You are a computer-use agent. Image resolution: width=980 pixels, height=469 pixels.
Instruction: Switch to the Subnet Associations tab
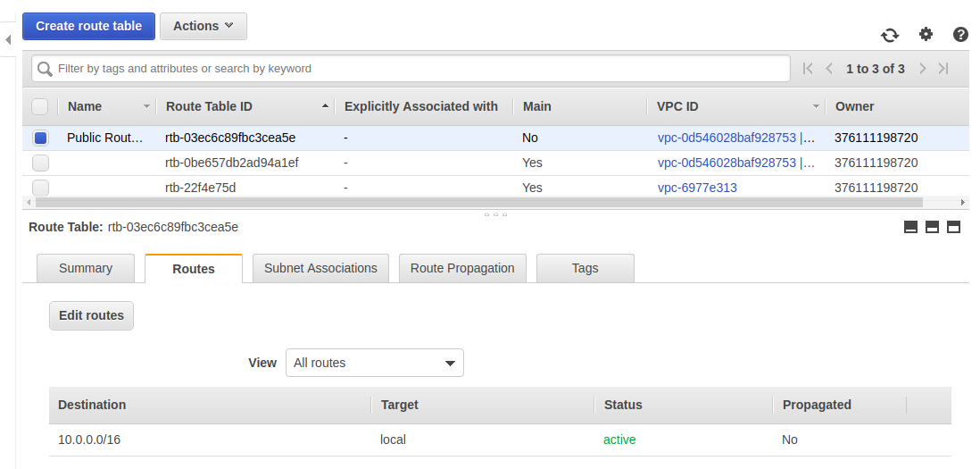320,268
